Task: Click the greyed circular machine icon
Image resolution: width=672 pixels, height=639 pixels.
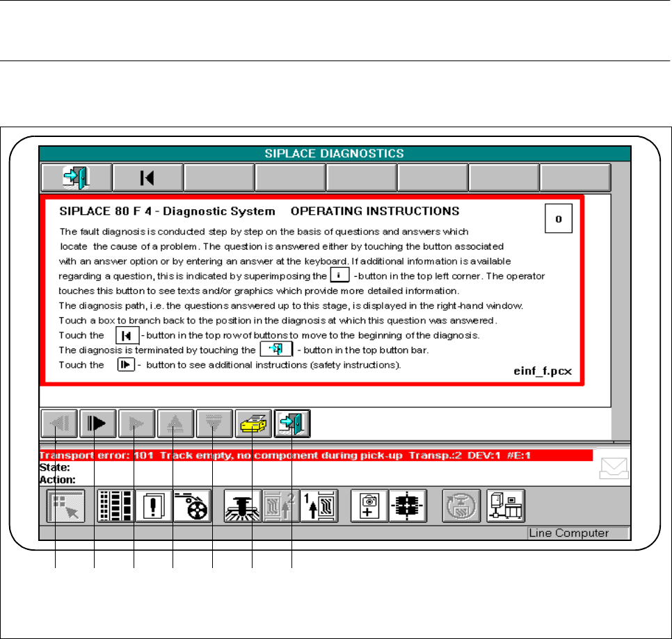Action: coord(461,506)
